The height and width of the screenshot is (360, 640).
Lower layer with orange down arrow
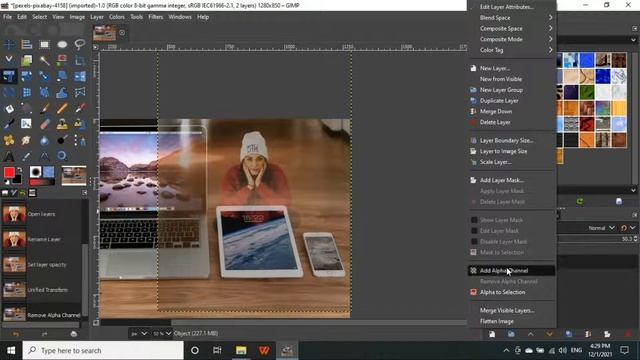(x=549, y=334)
